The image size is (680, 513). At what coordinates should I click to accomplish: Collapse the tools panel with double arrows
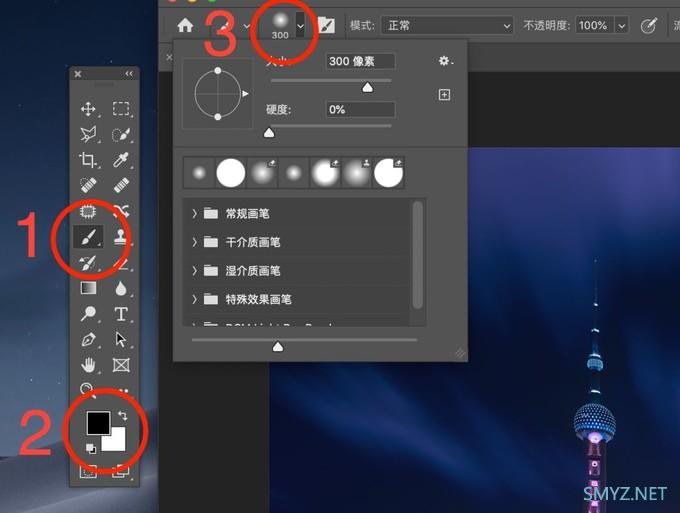[129, 74]
